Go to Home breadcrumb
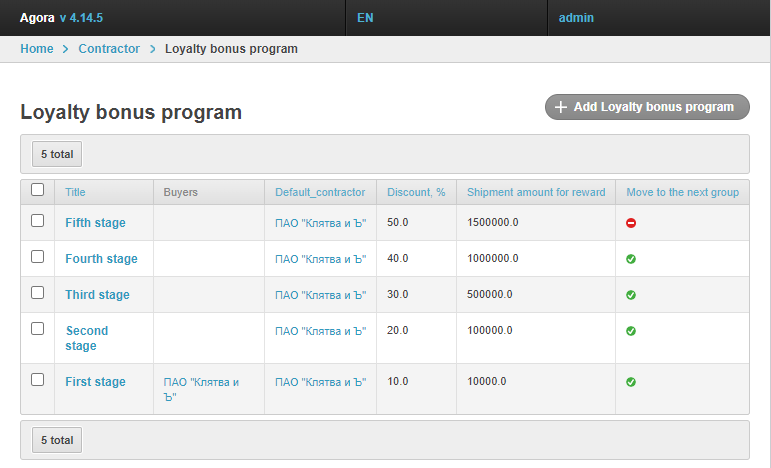This screenshot has height=468, width=771. point(37,49)
